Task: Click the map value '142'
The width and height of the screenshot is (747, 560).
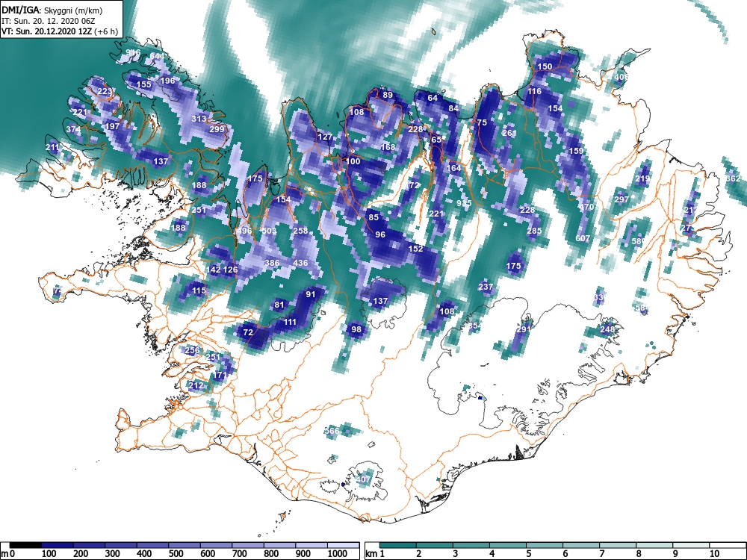Action: point(214,270)
